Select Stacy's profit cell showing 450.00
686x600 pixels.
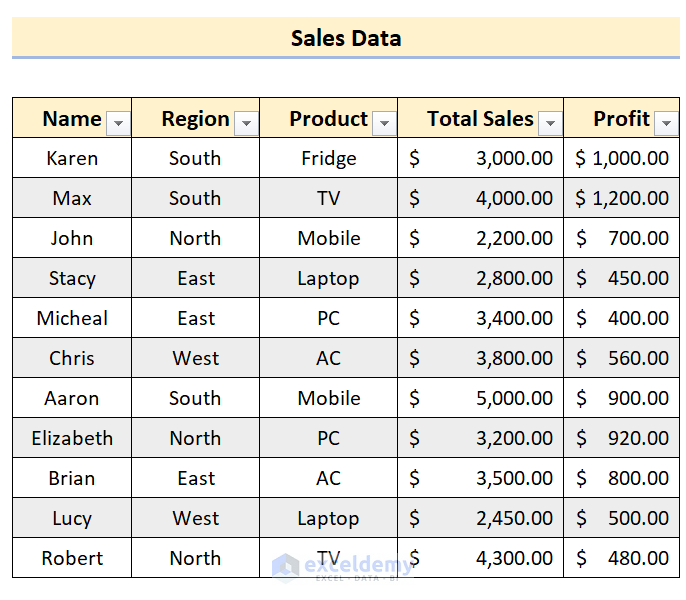pos(622,278)
